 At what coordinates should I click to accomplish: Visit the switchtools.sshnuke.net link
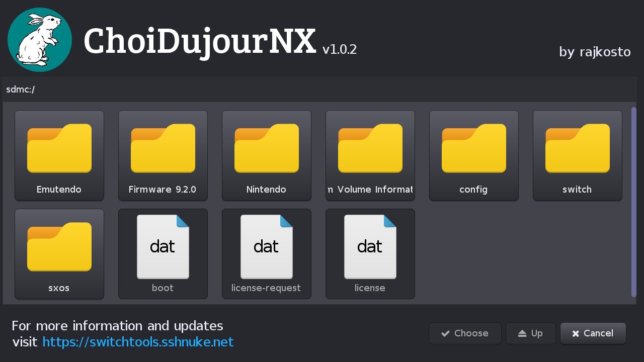point(138,342)
